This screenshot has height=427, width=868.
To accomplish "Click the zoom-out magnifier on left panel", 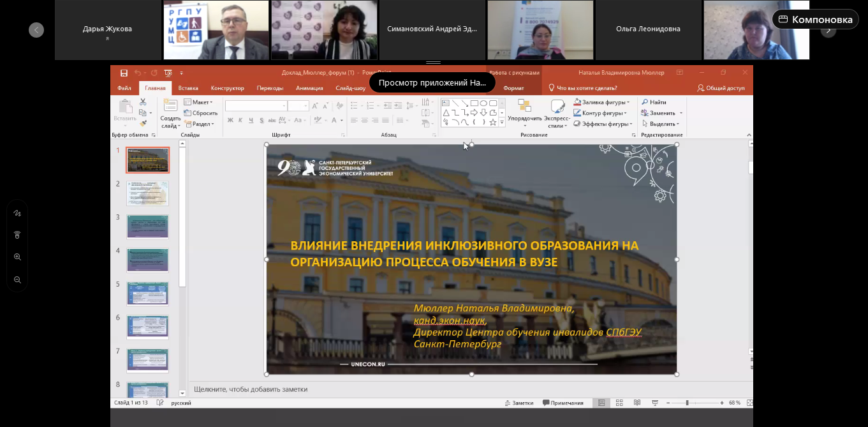I will coord(17,280).
